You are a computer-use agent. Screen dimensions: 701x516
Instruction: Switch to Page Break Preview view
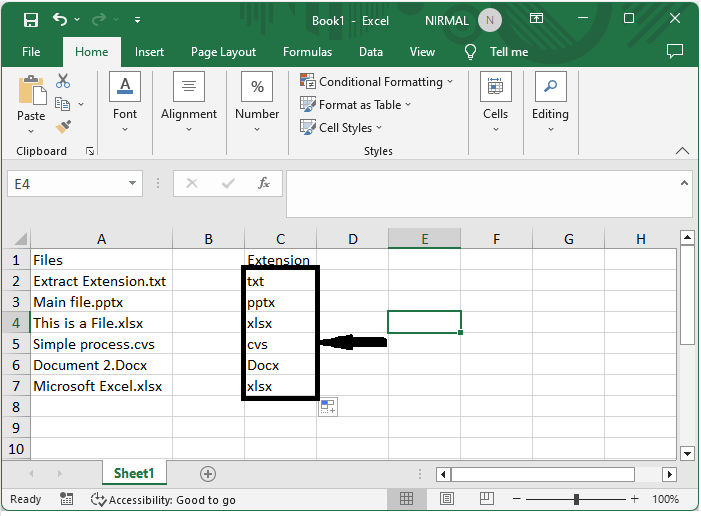tap(486, 499)
